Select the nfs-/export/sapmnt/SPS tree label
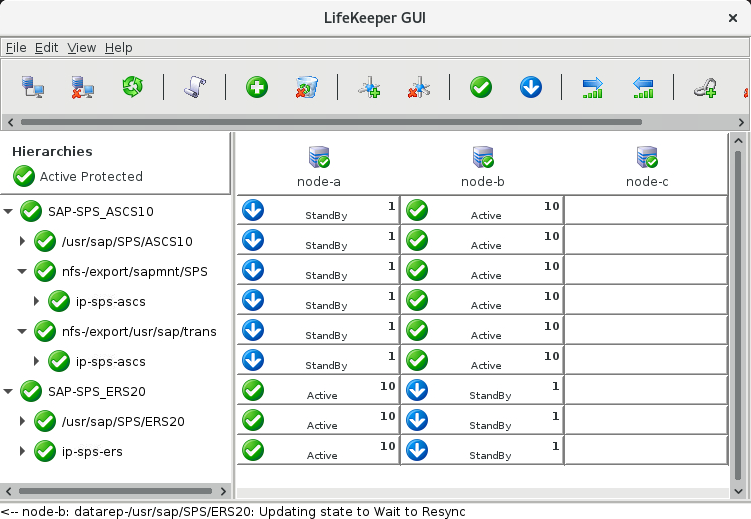The image size is (751, 519). point(135,271)
